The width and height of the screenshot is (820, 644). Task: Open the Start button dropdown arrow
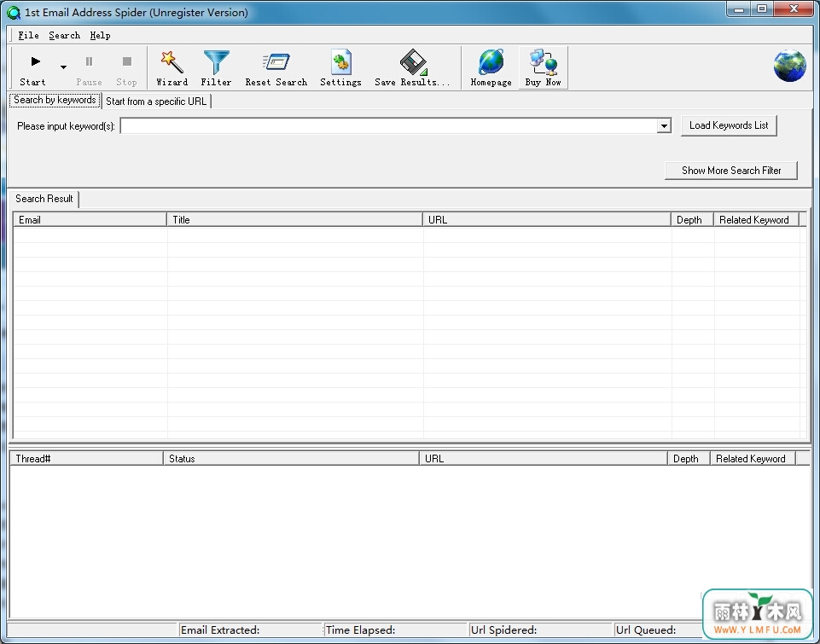[x=63, y=67]
